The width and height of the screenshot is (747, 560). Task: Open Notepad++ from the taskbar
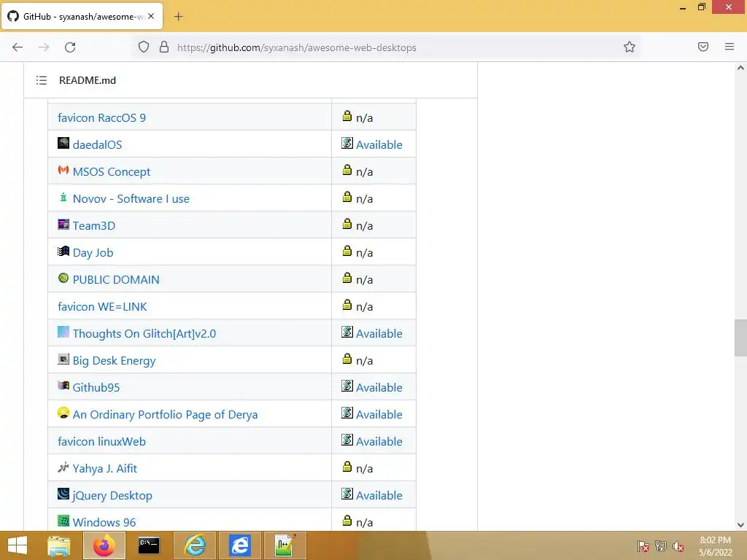coord(285,545)
